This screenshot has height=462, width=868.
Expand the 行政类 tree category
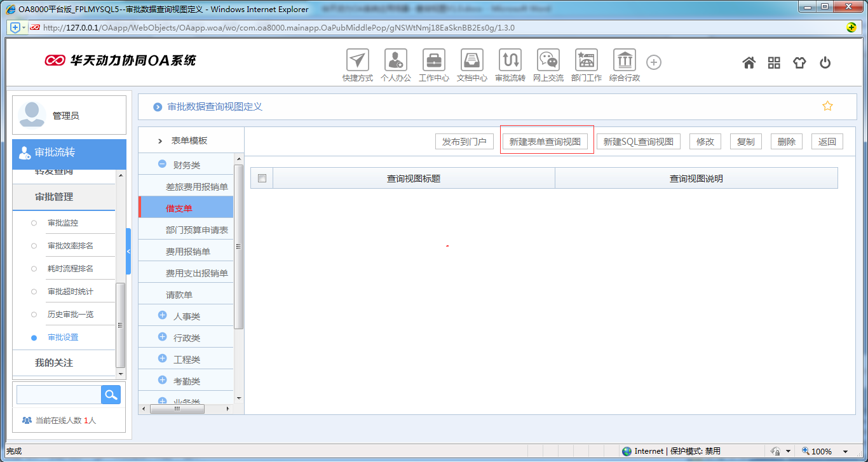162,337
